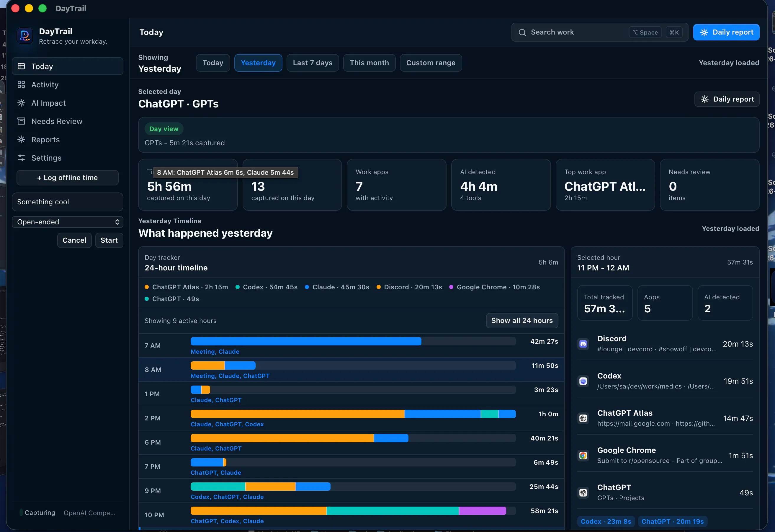Generate the blue Daily report

coord(726,32)
